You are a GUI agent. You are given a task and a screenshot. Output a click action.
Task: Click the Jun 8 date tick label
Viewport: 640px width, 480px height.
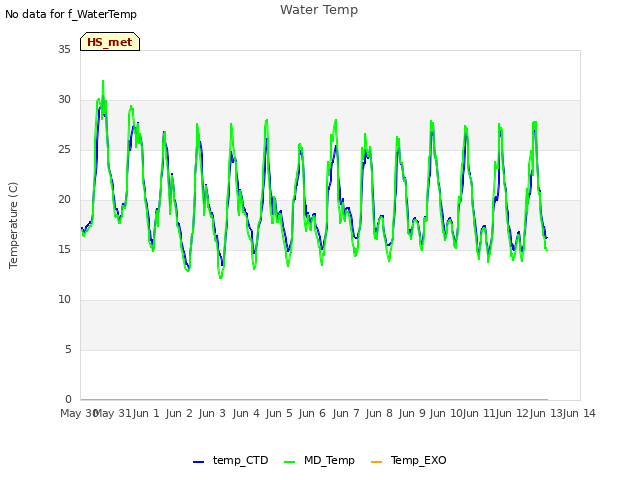(x=379, y=413)
